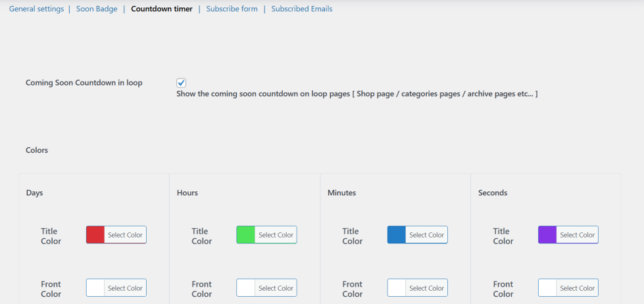Click the Hours column heading
Viewport: 644px width, 304px height.
187,193
